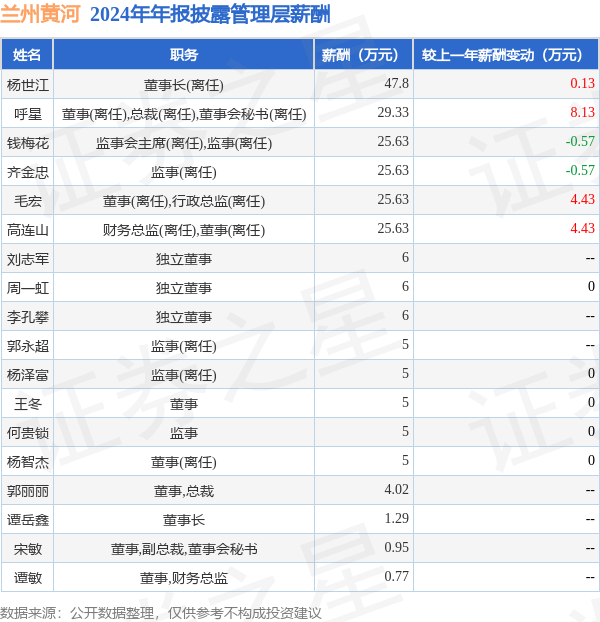
Task: Click the name 杨泽富
Action: 28,375
